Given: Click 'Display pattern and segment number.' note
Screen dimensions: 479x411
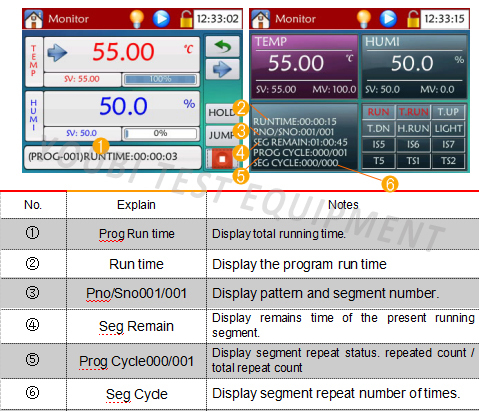Looking at the screenshot, I should [x=326, y=294].
